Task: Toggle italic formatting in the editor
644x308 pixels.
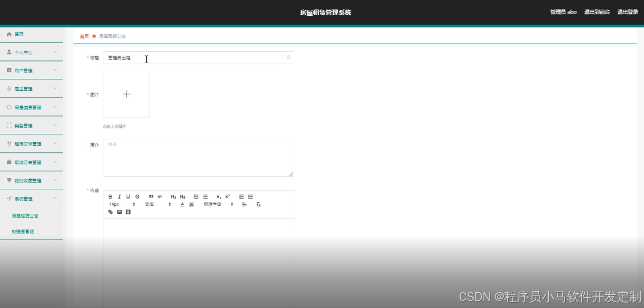Action: coord(119,196)
